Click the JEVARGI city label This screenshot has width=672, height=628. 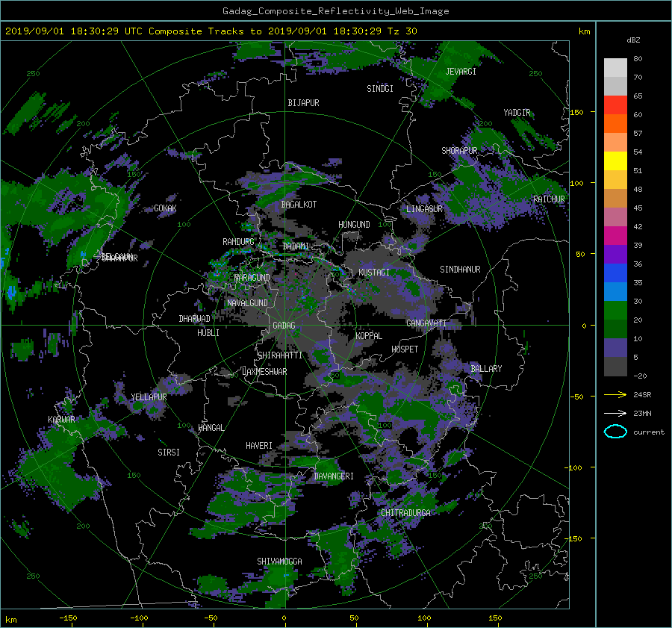coord(461,72)
